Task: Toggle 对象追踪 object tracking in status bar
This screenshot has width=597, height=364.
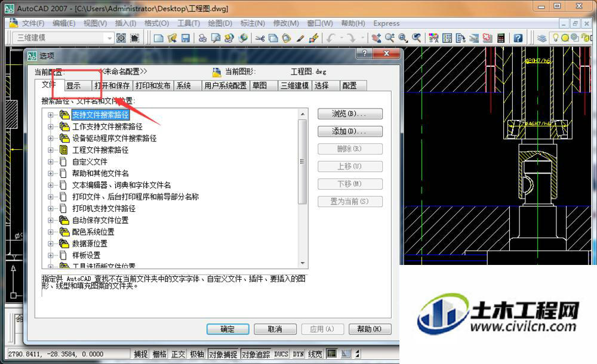Action: coord(256,354)
